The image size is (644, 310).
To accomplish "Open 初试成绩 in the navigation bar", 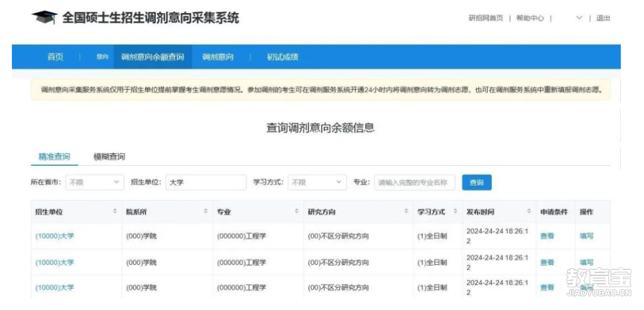I will (x=282, y=57).
